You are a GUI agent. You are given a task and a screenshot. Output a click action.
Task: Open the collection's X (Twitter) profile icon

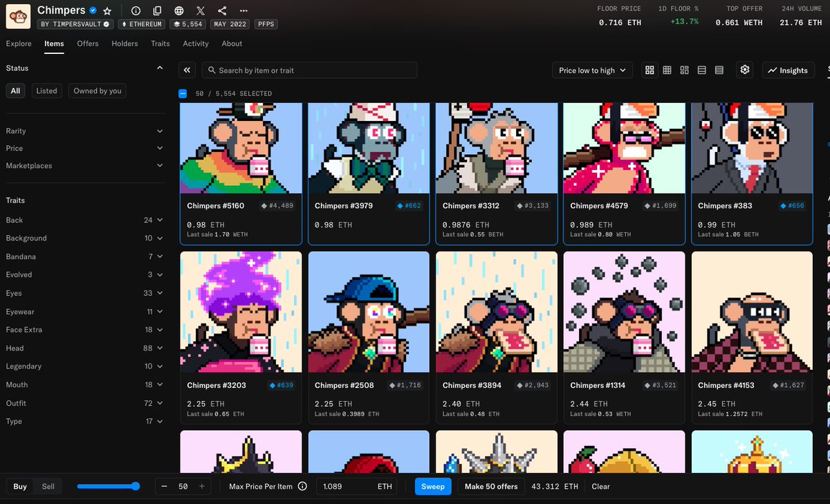[x=201, y=11]
